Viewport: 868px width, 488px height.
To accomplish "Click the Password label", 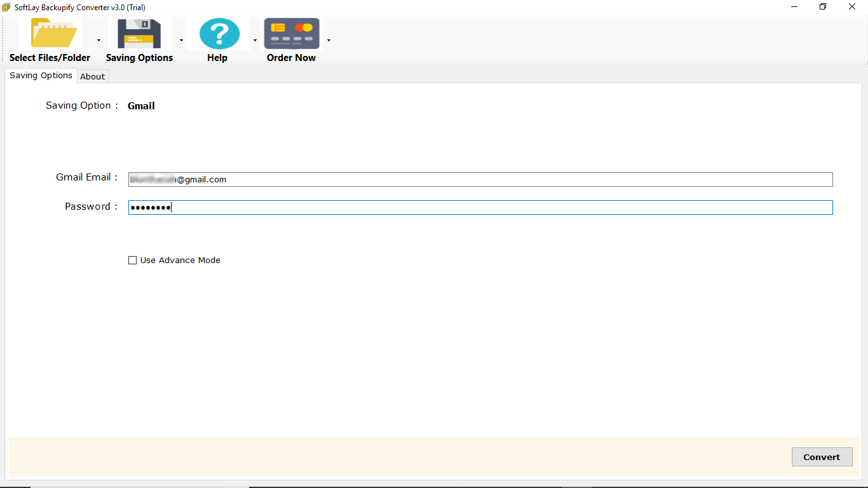I will coord(91,207).
